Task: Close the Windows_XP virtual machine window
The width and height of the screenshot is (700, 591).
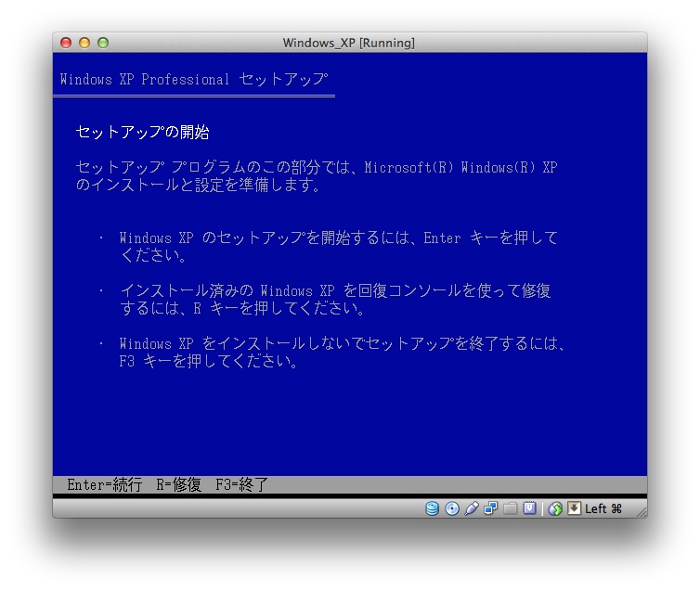Action: pyautogui.click(x=66, y=43)
